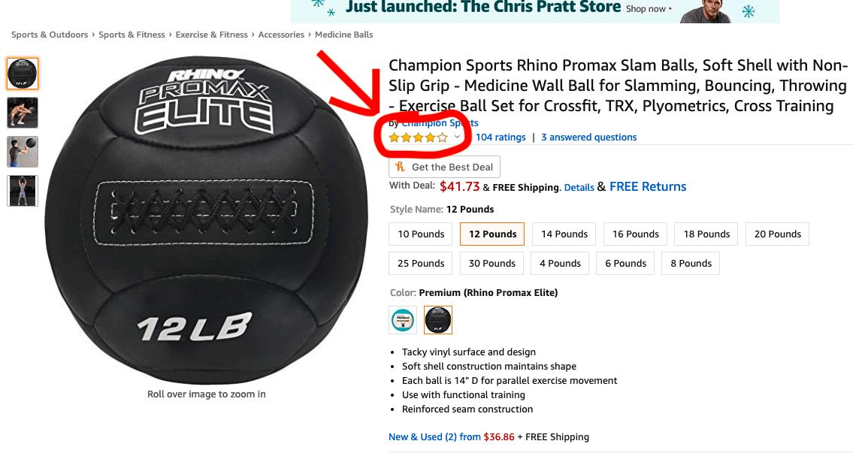Choose the teal Rhino Promax color swatch

coord(404,320)
